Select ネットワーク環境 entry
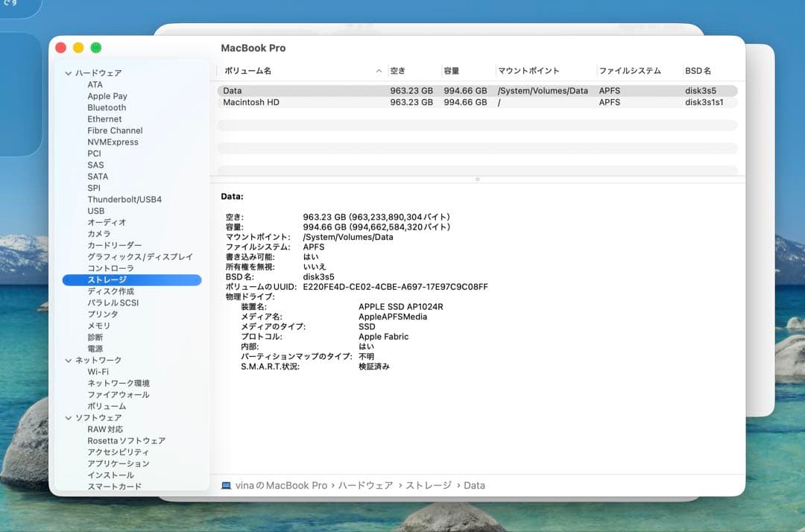 [119, 383]
